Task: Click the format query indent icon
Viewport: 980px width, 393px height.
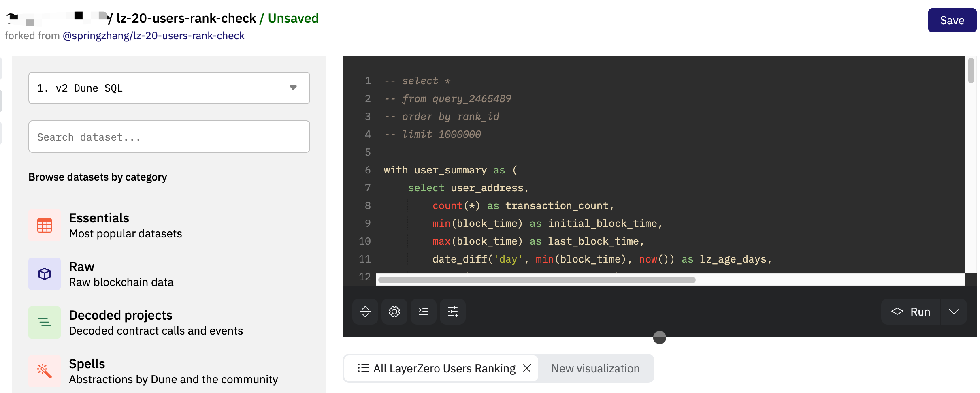Action: 423,312
